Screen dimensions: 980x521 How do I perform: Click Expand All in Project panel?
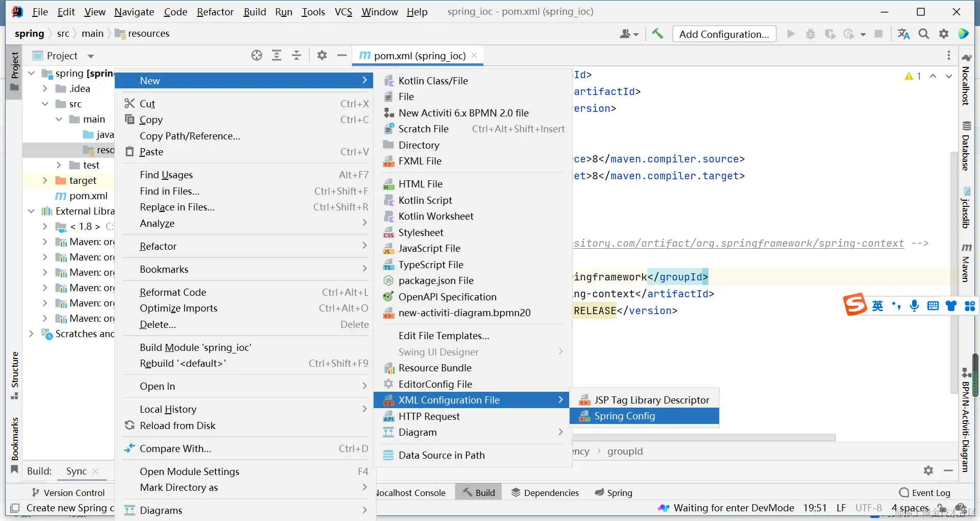tap(277, 55)
